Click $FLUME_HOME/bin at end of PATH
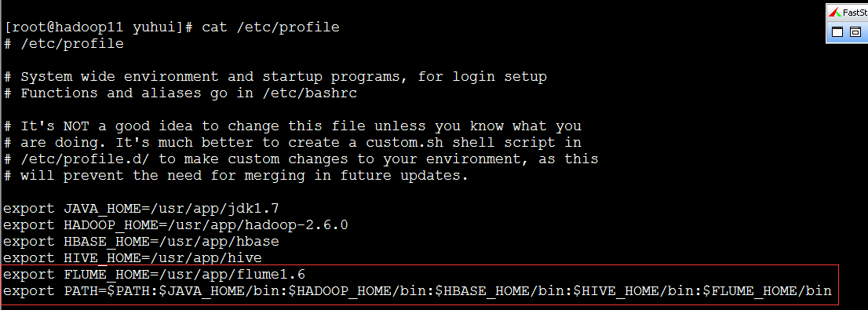Image resolution: width=868 pixels, height=310 pixels. pyautogui.click(x=768, y=291)
